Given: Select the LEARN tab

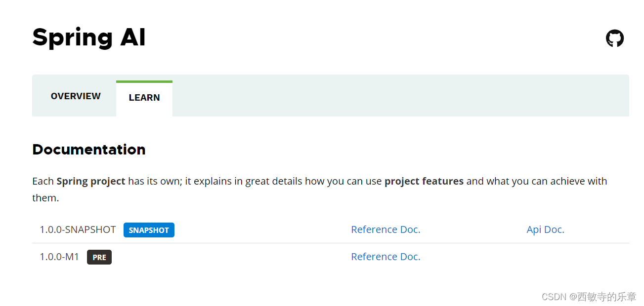Looking at the screenshot, I should pos(144,98).
